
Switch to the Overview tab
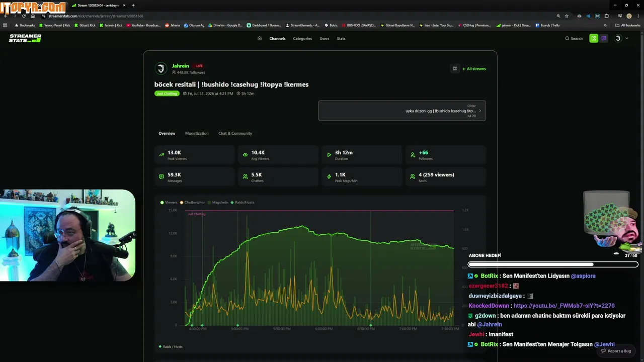point(167,133)
